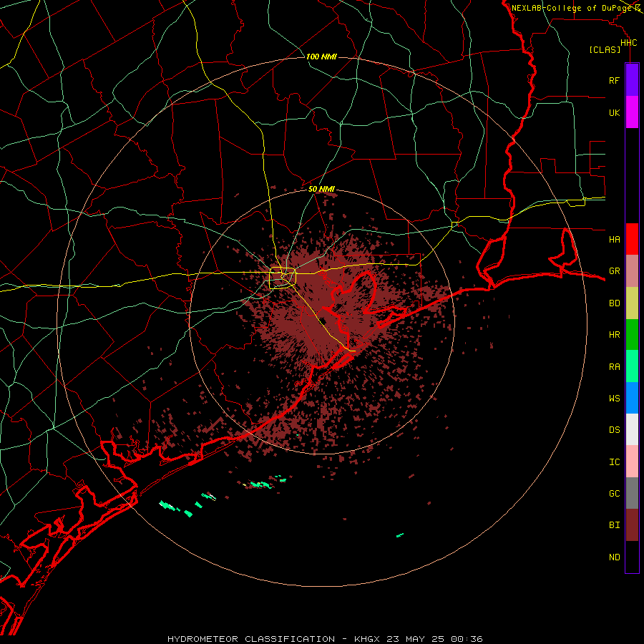Click the 'DS' legend label
The image size is (644, 644).
[614, 430]
